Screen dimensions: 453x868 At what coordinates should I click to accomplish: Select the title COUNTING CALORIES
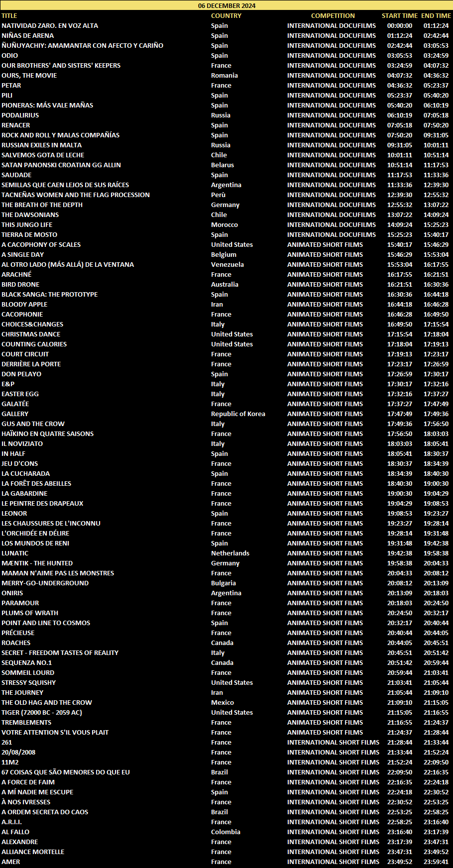pyautogui.click(x=34, y=344)
